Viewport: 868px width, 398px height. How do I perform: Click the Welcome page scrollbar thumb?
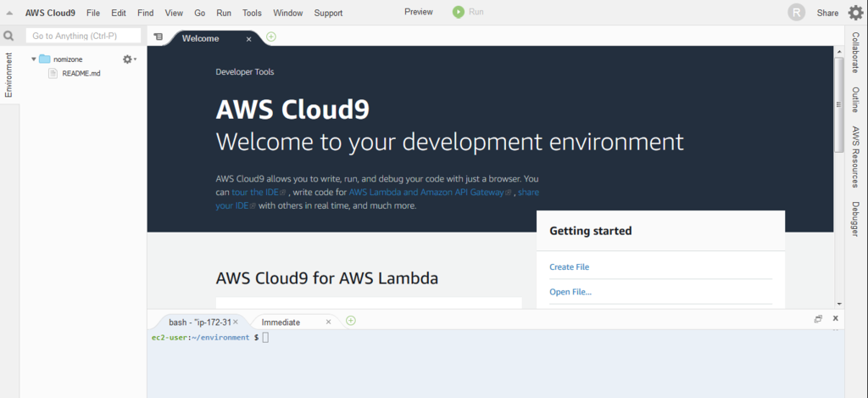click(838, 104)
